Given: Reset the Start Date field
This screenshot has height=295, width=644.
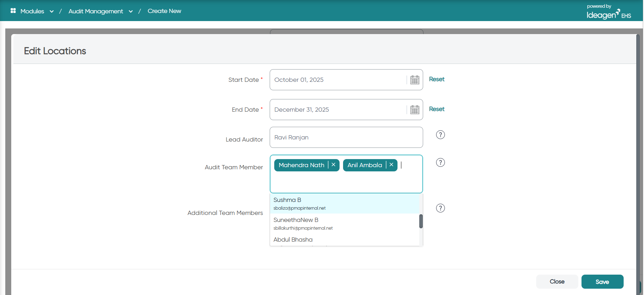Looking at the screenshot, I should (x=437, y=79).
